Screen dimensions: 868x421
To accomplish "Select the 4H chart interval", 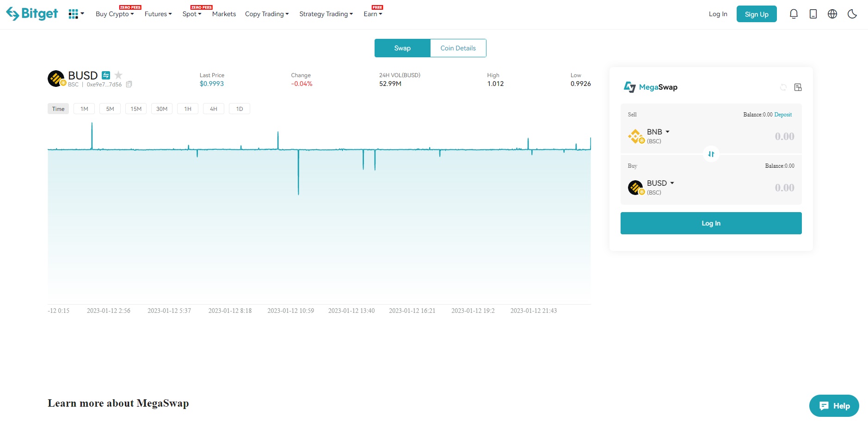I will (x=214, y=109).
